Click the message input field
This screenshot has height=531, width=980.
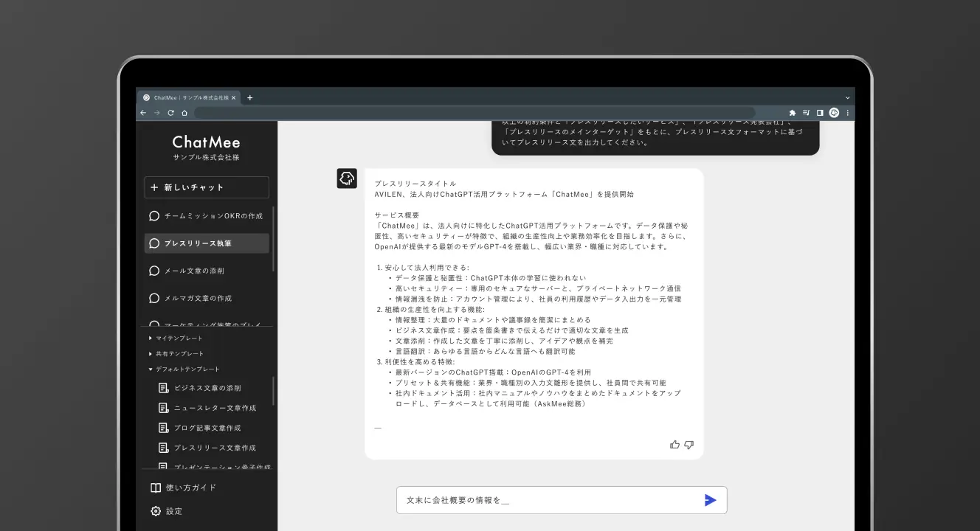click(562, 500)
